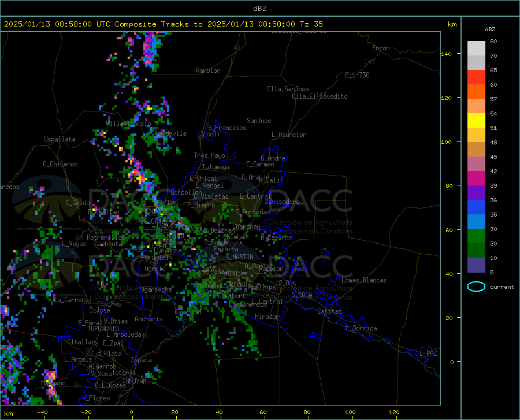This screenshot has width=520, height=420.
Task: Click the L_Dormida map label
Action: click(x=361, y=328)
